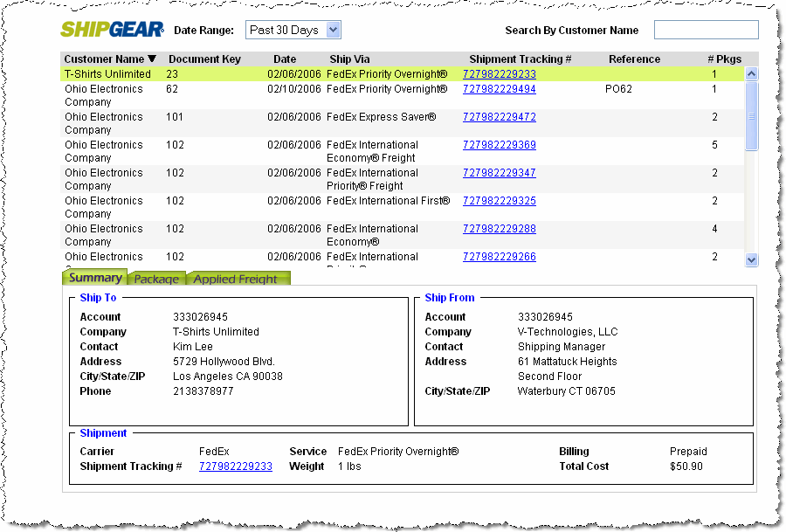The image size is (786, 532).
Task: Click Ship From company V-Technologies, LLC
Action: (x=568, y=332)
